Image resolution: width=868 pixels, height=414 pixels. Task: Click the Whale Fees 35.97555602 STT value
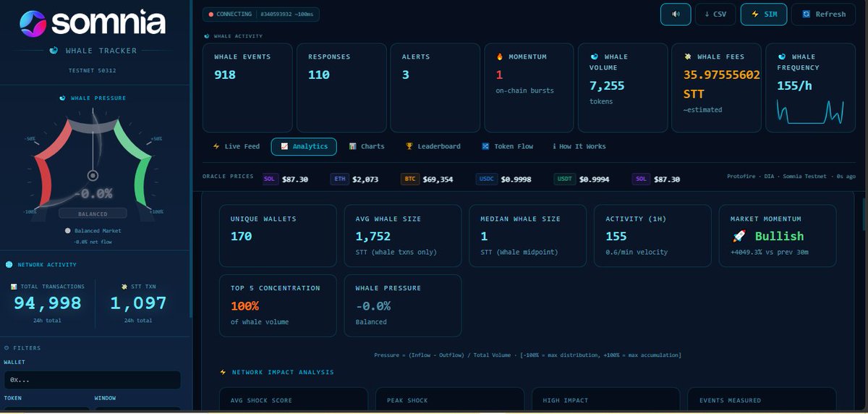point(721,84)
